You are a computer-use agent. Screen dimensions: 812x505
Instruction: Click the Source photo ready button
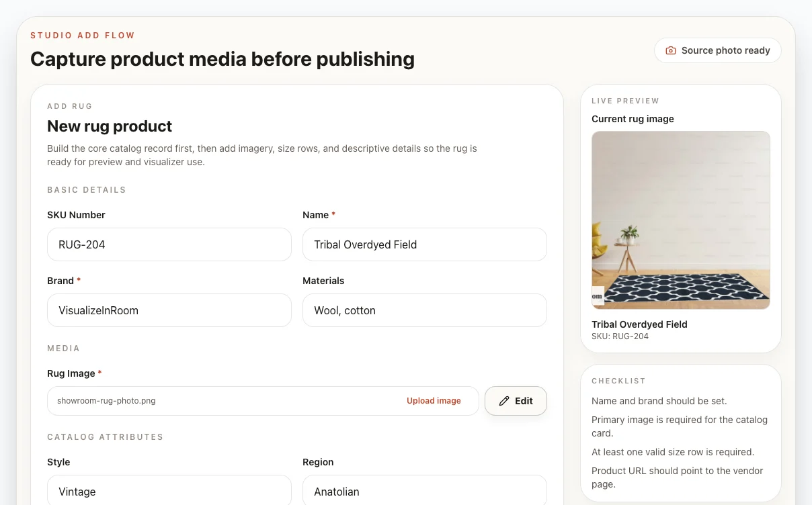tap(717, 50)
